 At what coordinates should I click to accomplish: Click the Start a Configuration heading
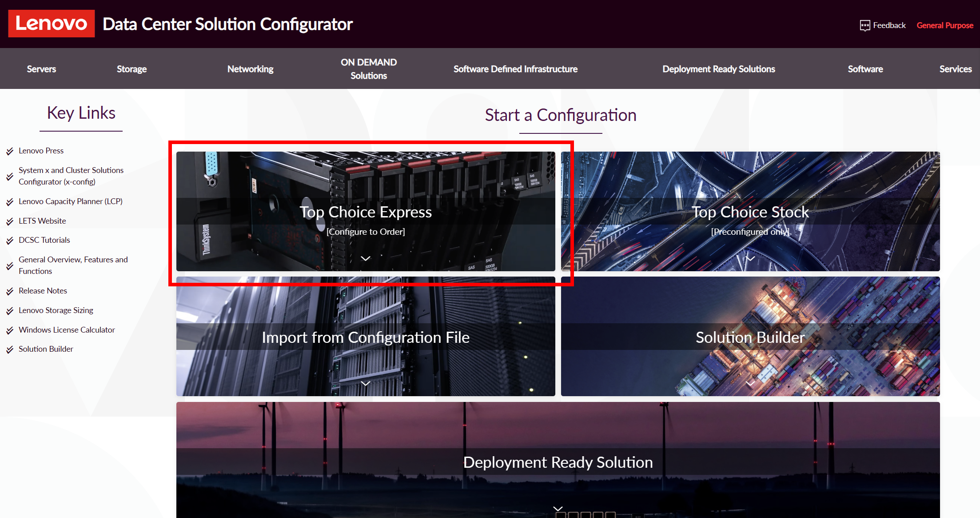(x=561, y=115)
